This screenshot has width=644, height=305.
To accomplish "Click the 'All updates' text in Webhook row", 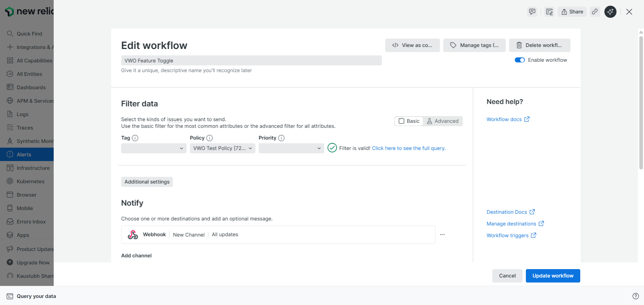I will [x=225, y=235].
